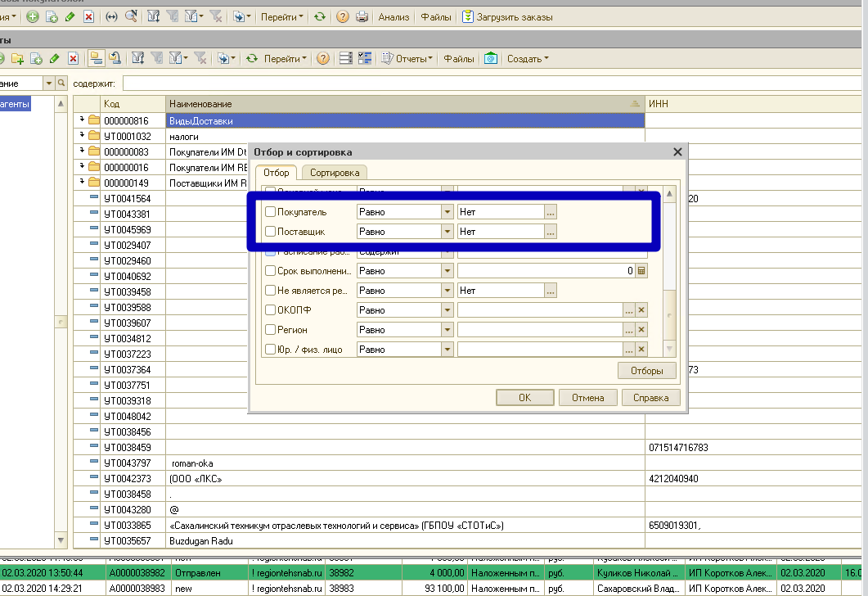The height and width of the screenshot is (596, 868).
Task: Click the @ email icon before Создать
Action: pos(490,58)
